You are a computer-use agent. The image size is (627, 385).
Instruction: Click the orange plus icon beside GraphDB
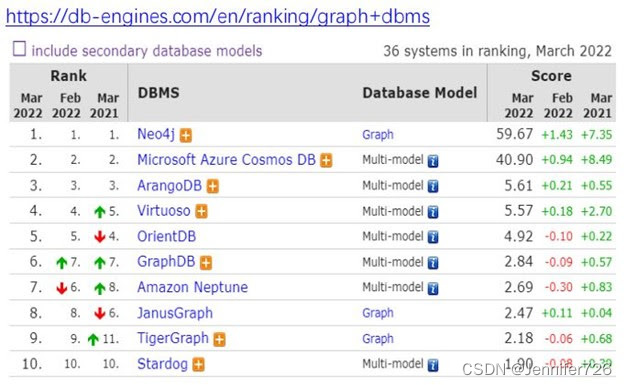tap(206, 263)
